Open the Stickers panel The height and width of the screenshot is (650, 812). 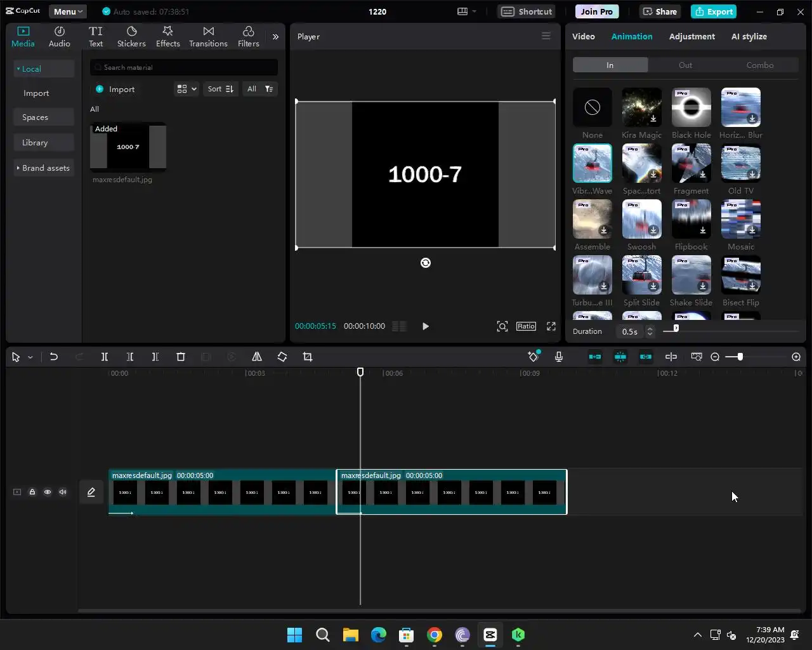131,37
